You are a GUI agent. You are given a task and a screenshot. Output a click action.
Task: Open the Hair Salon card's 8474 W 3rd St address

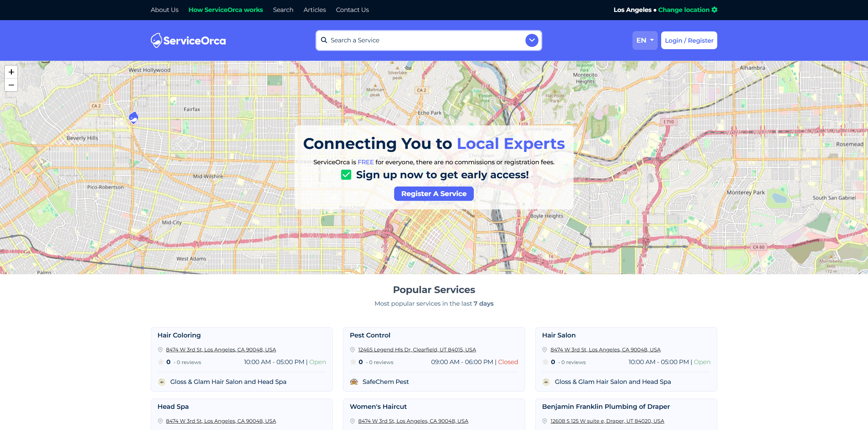tap(605, 349)
